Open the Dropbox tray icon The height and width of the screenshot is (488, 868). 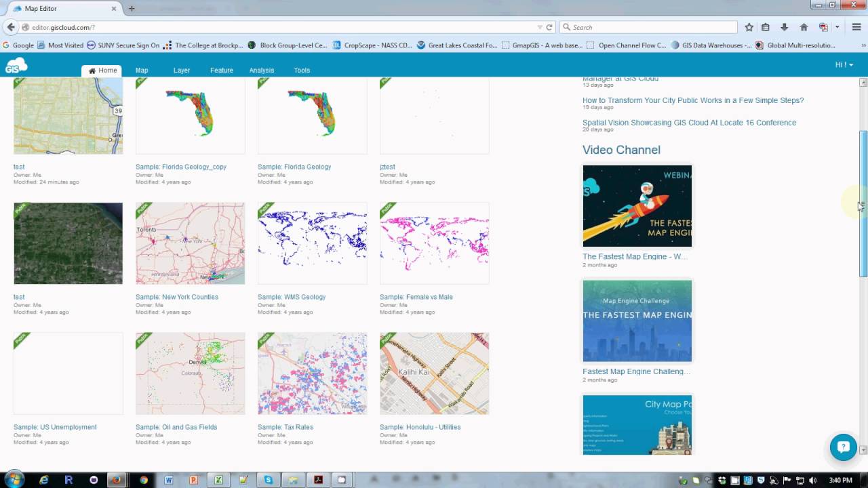click(x=722, y=481)
